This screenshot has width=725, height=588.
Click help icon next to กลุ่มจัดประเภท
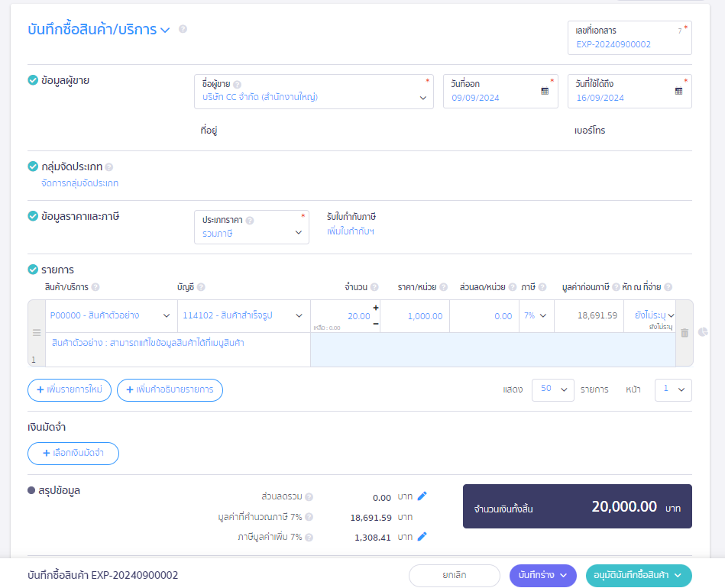[108, 167]
